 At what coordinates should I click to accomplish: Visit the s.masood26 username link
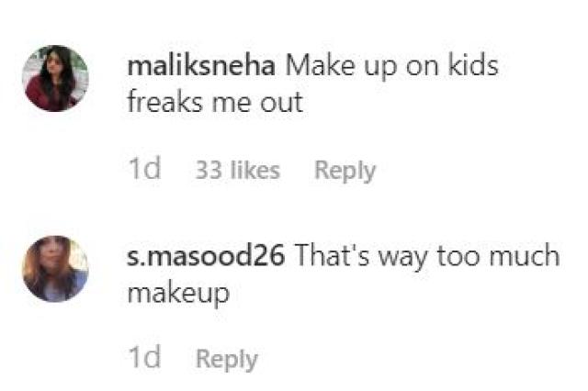click(208, 257)
